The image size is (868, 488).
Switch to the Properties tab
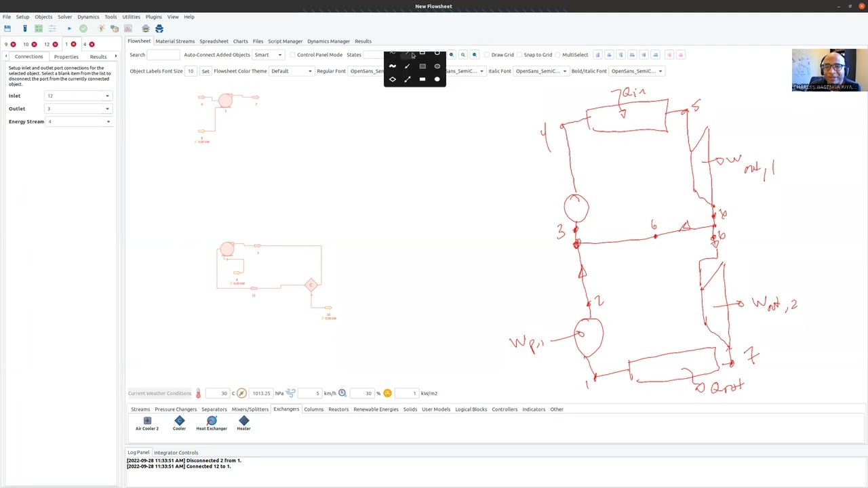(66, 57)
